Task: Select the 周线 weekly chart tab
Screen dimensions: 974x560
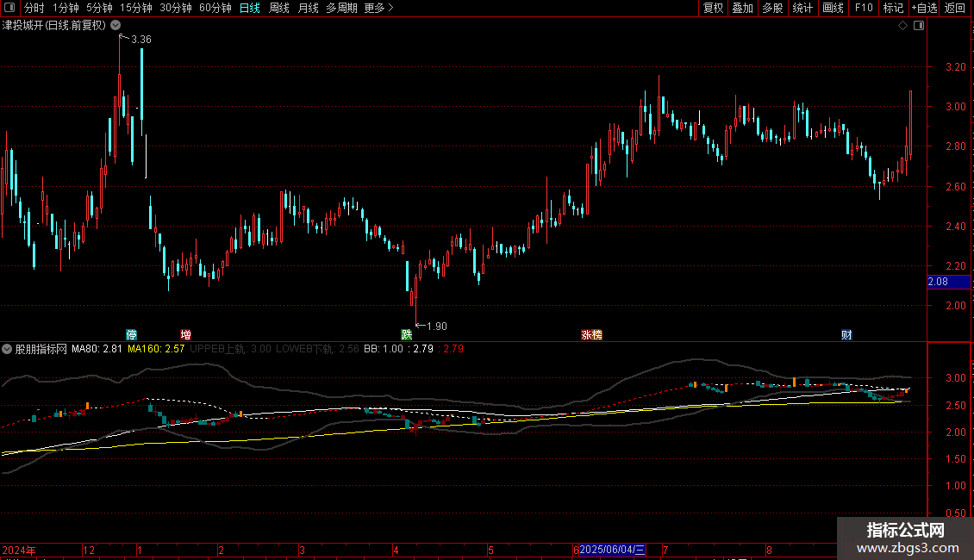Action: [279, 8]
